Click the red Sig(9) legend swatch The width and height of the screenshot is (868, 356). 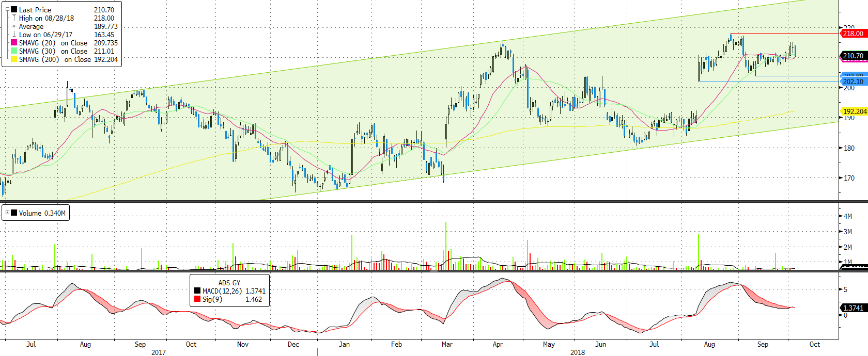click(197, 299)
